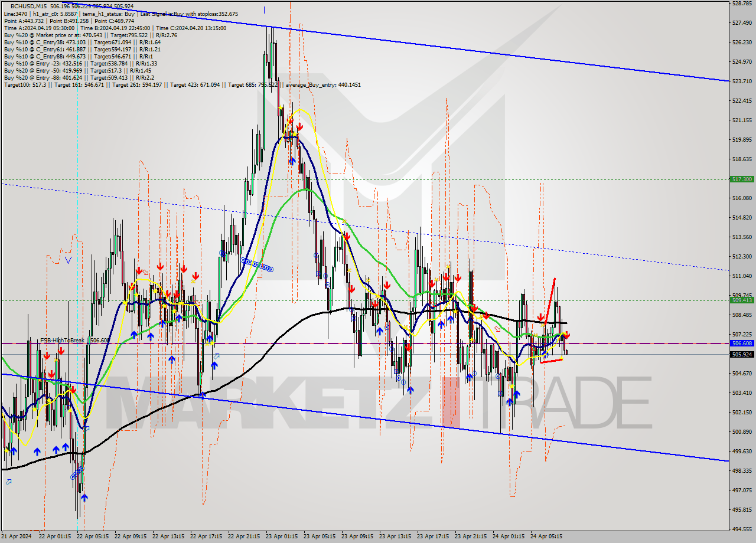Click the 518.635 price axis label
The width and height of the screenshot is (756, 543).
741,159
